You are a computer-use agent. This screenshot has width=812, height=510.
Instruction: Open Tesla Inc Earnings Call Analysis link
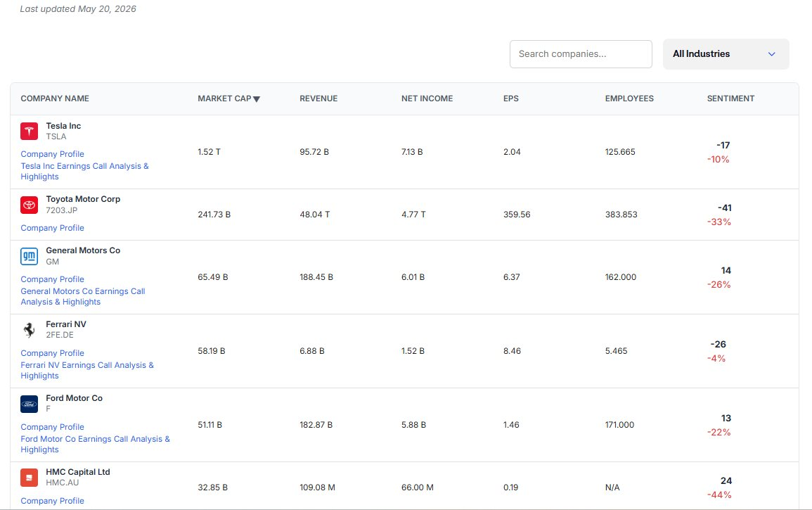[x=84, y=171]
